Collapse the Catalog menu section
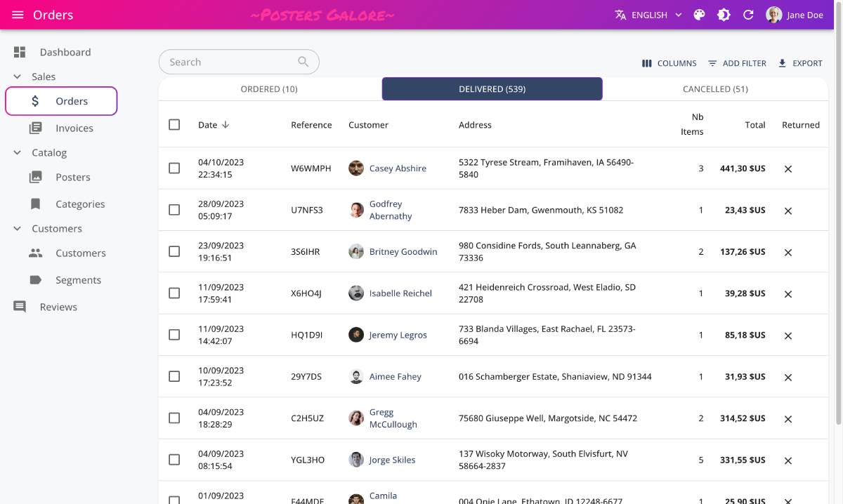Screen dimensions: 843x504 18,152
